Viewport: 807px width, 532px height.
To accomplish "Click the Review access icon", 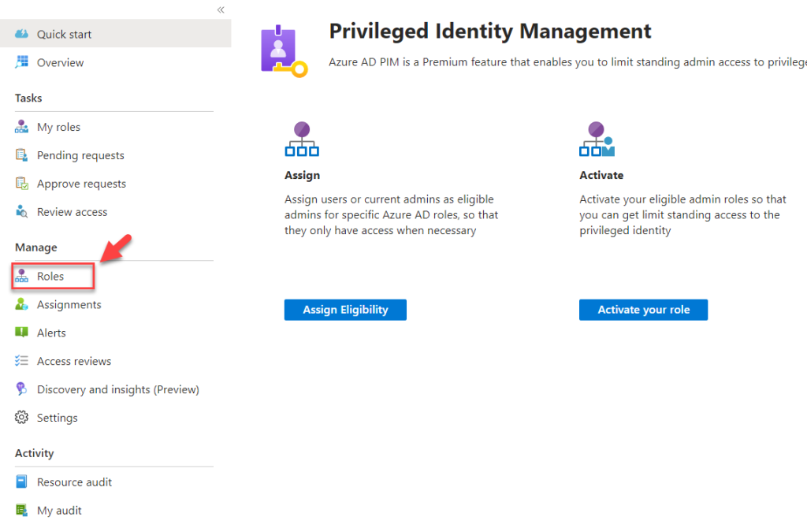I will coord(20,211).
